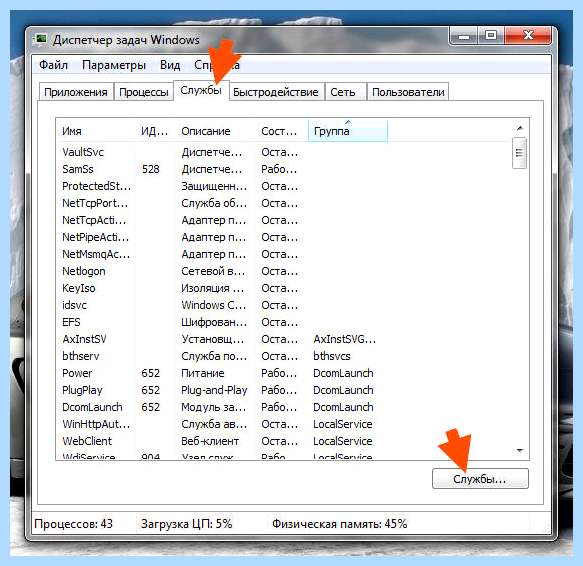Open the Вид menu
The height and width of the screenshot is (566, 583).
[x=170, y=65]
